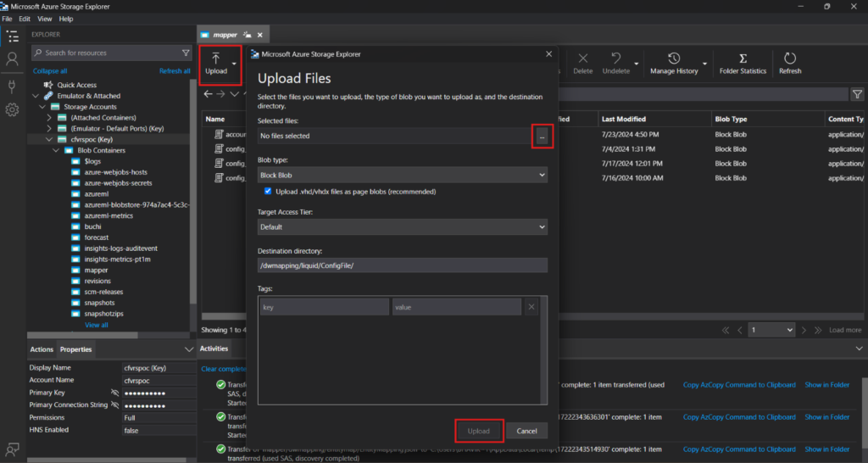Click browse ellipsis button for selected files

[542, 137]
